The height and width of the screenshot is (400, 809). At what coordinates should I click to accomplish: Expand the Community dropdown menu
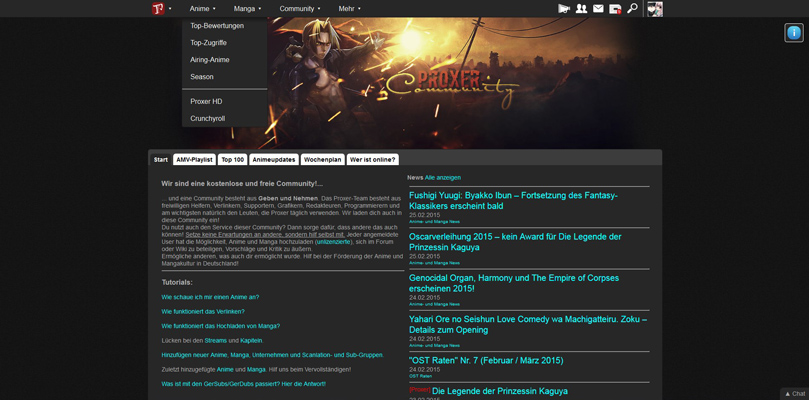(x=299, y=9)
